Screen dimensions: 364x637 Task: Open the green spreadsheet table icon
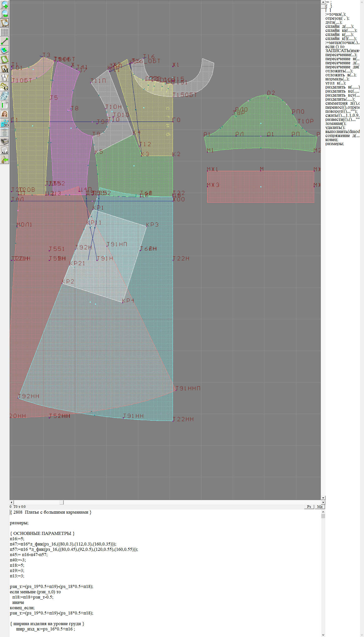5,105
